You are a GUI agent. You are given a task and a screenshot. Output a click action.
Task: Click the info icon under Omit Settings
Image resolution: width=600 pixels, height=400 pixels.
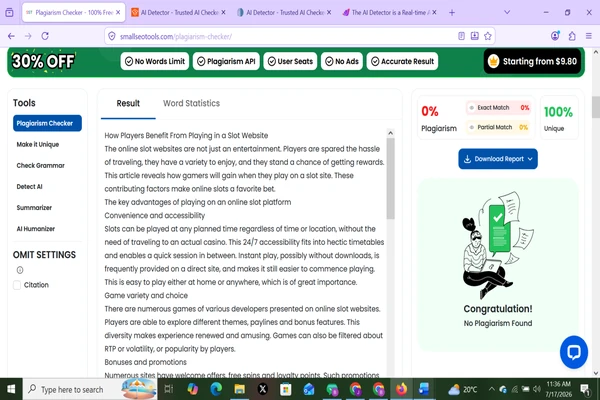point(20,270)
